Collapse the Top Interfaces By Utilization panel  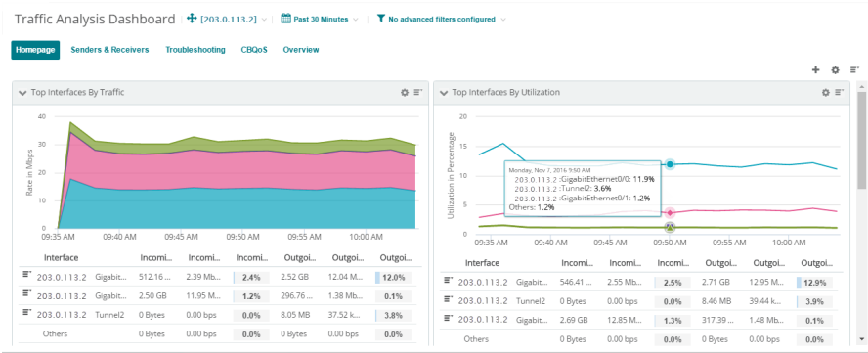tap(444, 93)
